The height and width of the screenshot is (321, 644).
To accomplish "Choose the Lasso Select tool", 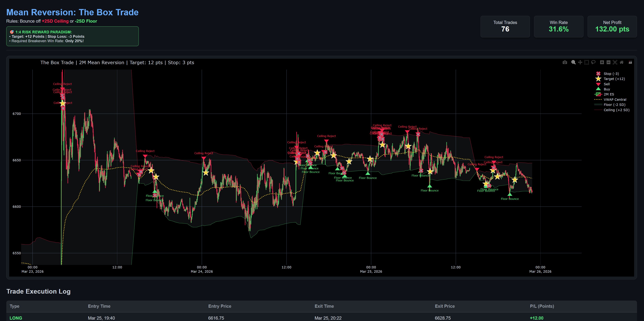I will pyautogui.click(x=593, y=62).
